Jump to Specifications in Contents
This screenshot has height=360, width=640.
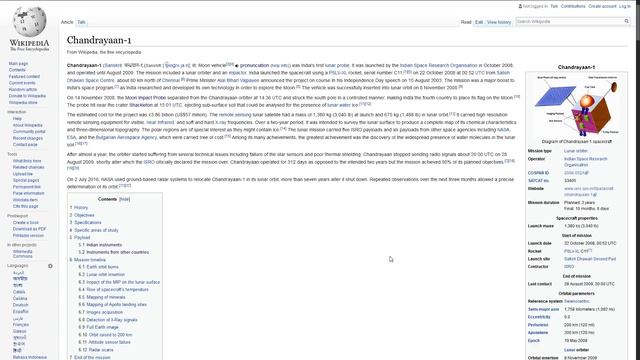click(x=88, y=222)
